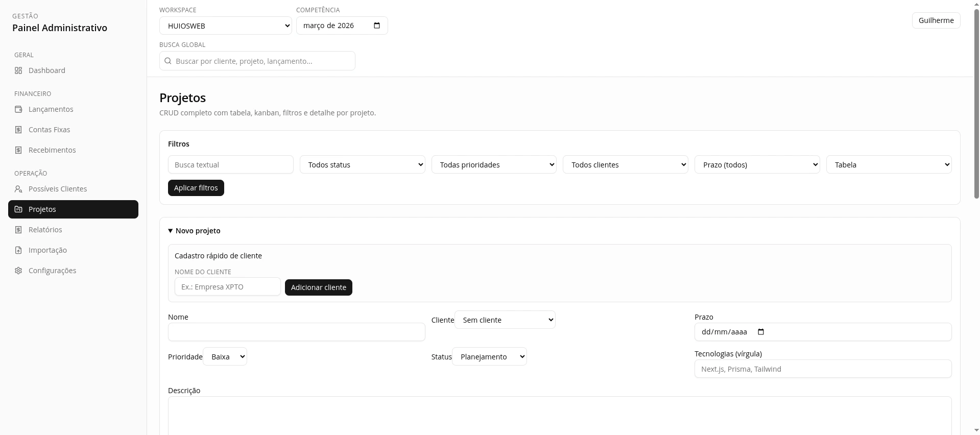Screen dimensions: 980x435
Task: Click the Contas Fixas icon
Action: point(18,130)
